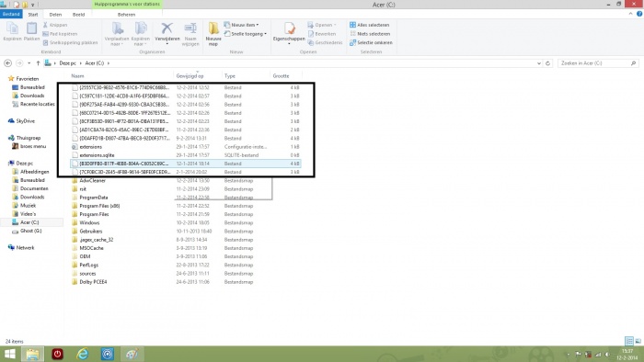This screenshot has height=362, width=644.
Task: Open Quick Access Toolbar customize arrow
Action: [32, 5]
